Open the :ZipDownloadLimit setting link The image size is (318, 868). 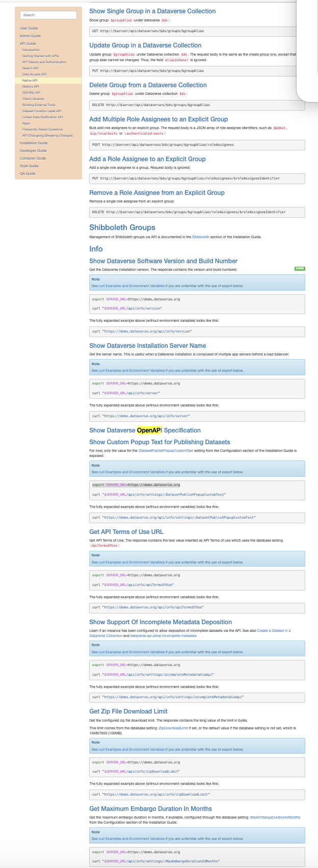click(173, 728)
